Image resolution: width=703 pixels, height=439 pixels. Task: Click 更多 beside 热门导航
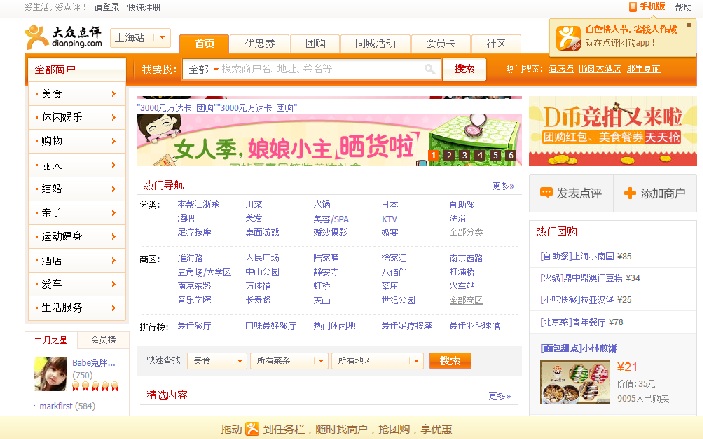503,186
